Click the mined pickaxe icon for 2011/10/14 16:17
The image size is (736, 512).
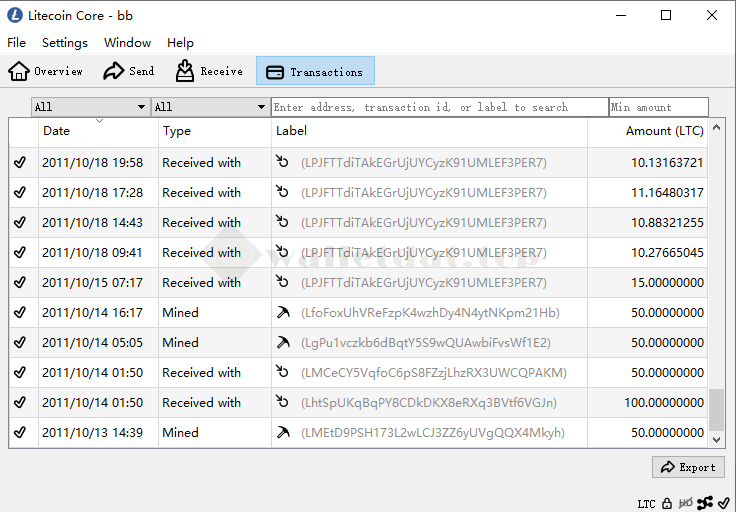[282, 313]
